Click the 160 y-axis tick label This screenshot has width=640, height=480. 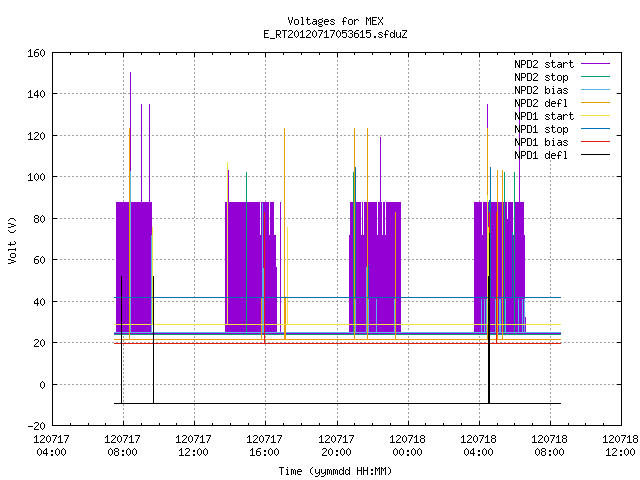coord(36,53)
